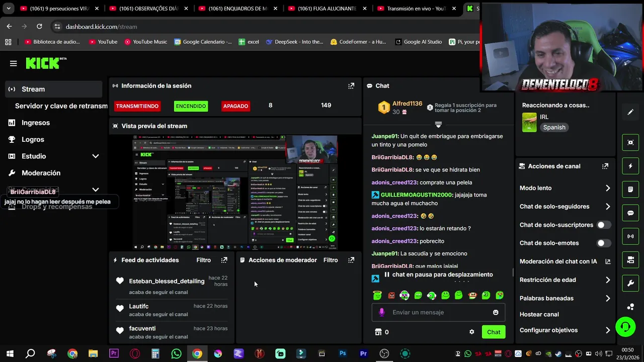
Task: Open Photoshop from the taskbar
Action: 343,353
